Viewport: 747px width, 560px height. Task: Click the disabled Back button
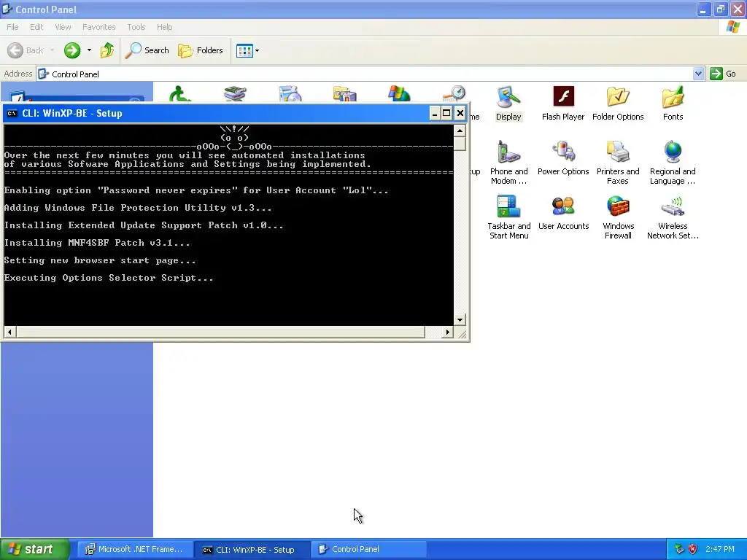tap(26, 50)
